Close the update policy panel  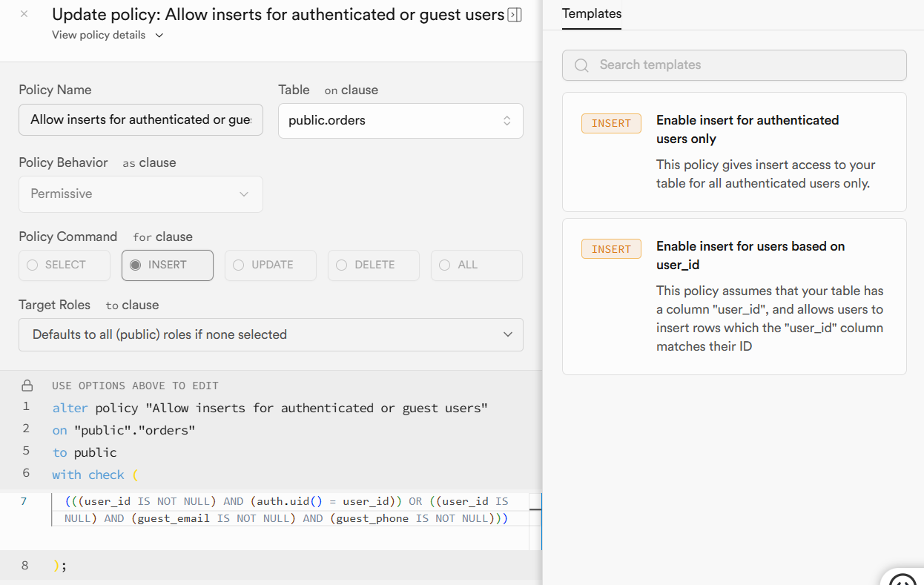tap(24, 14)
